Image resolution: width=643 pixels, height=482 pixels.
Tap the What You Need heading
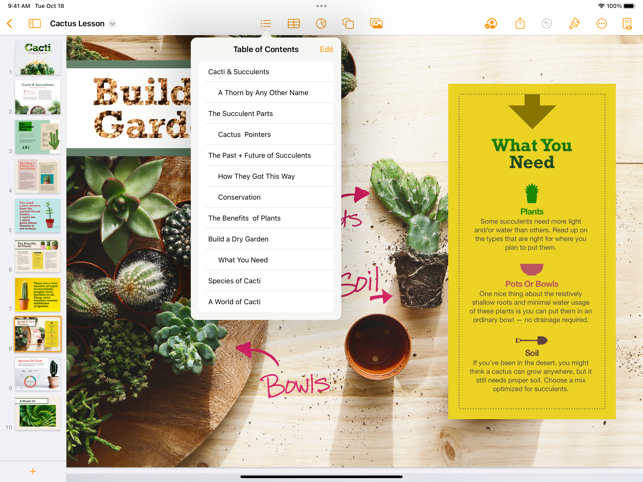[x=532, y=154]
